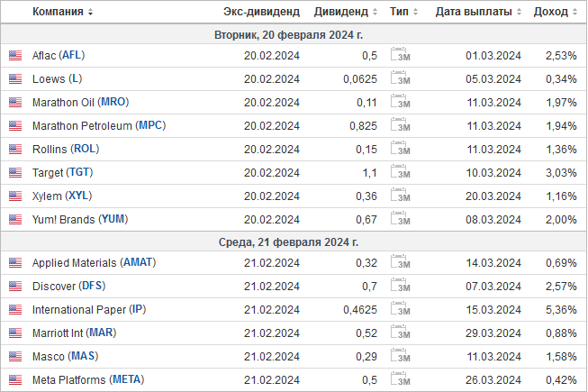Sort by Дата выплаты column arrows

tap(519, 12)
